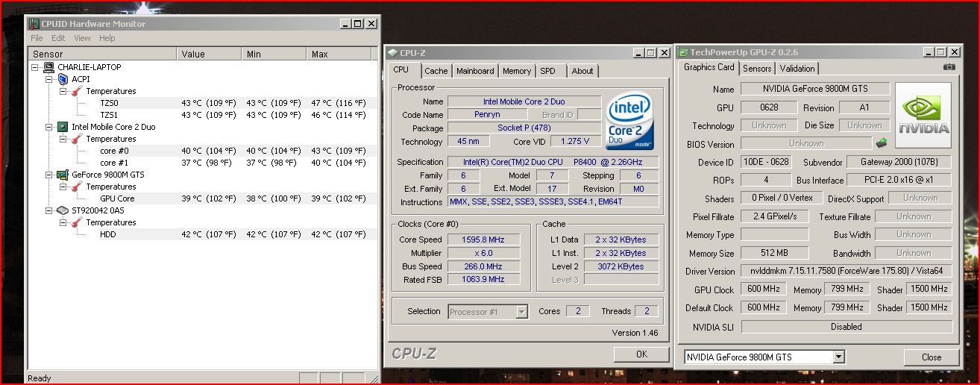The image size is (980, 385).
Task: Click the GPU-Z Device ID field 10DE - 0628
Action: click(x=768, y=162)
